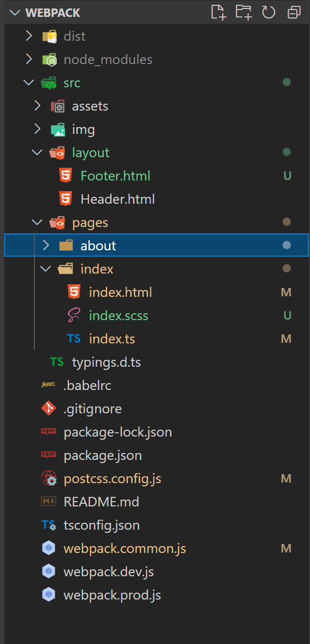Expand the dist folder
Viewport: 310px width, 644px height.
point(30,36)
